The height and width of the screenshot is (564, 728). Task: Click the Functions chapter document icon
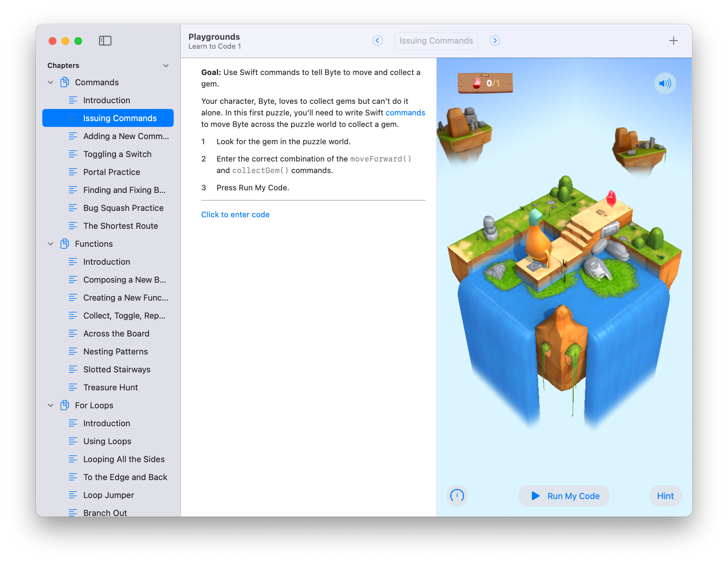click(65, 244)
